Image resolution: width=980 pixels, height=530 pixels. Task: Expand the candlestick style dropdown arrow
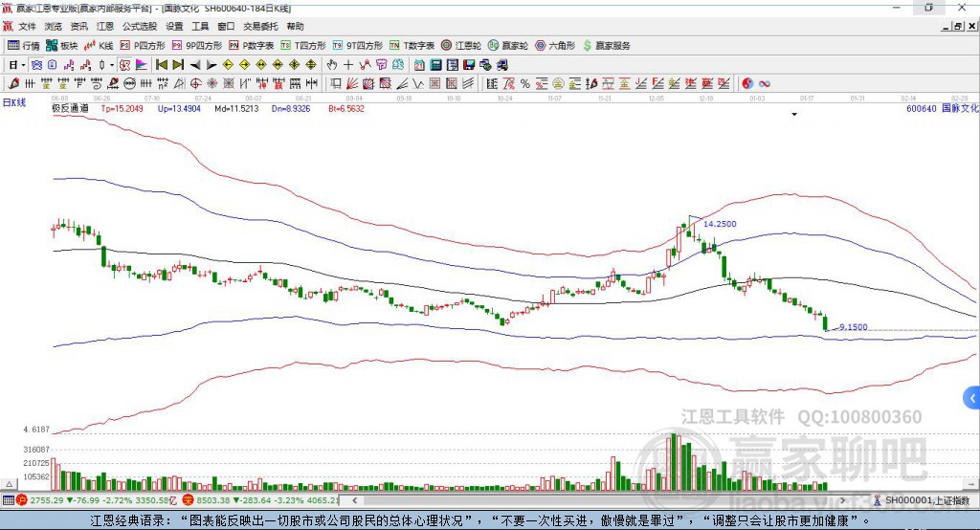click(112, 65)
